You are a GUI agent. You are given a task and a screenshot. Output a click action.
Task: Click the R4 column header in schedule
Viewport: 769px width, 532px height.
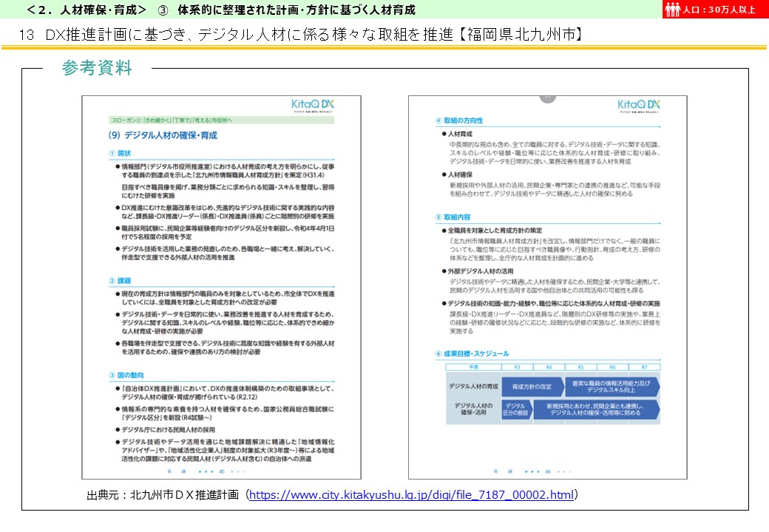549,367
